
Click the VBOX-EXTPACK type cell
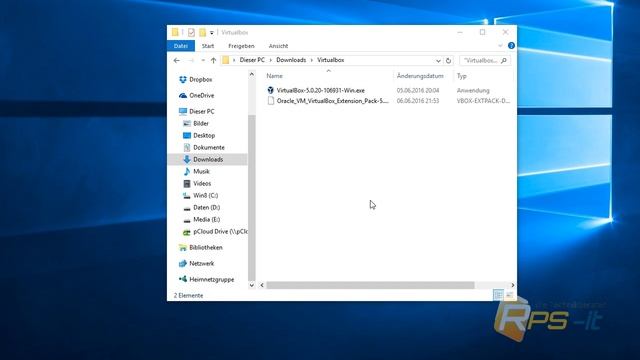coord(483,101)
